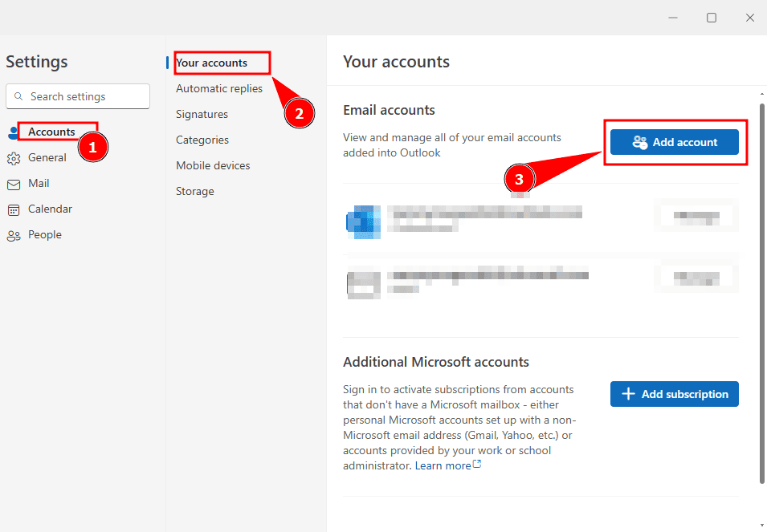The height and width of the screenshot is (532, 767).
Task: Click the first account's blue Outlook icon
Action: coord(364,221)
